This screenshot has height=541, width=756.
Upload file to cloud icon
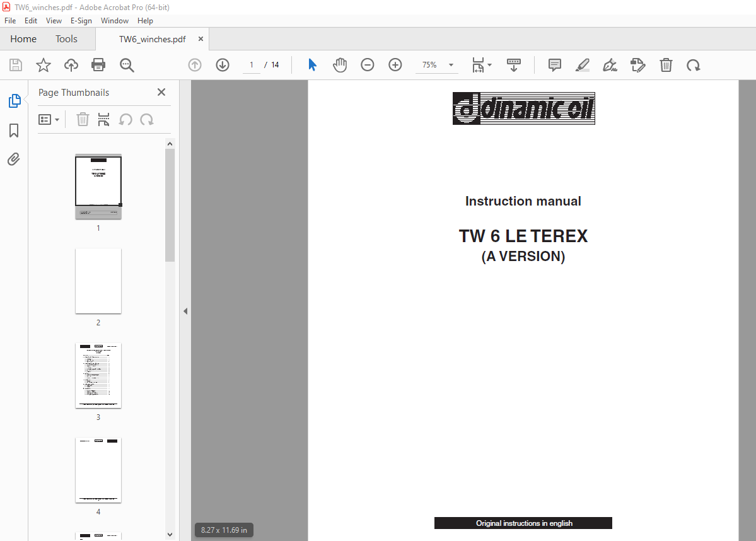(x=71, y=65)
